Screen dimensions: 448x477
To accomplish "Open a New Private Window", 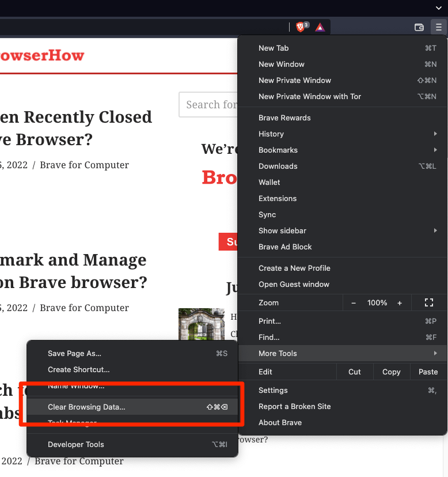I will 342,80.
